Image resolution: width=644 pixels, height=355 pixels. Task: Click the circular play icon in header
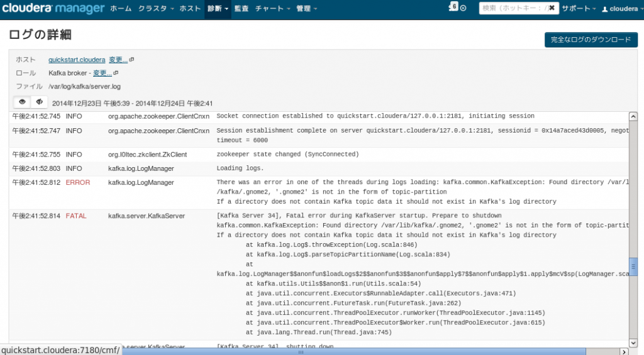464,8
